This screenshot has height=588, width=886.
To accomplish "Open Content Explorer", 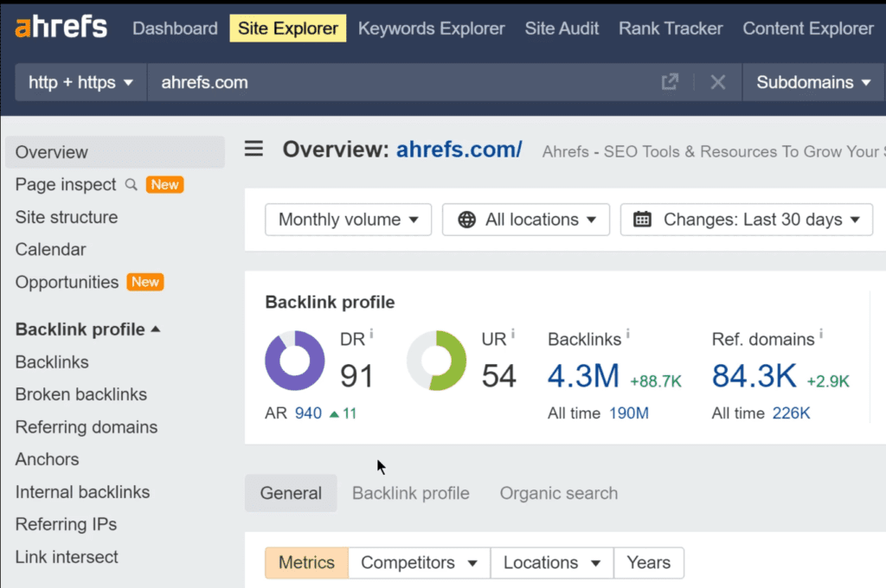I will pos(808,29).
